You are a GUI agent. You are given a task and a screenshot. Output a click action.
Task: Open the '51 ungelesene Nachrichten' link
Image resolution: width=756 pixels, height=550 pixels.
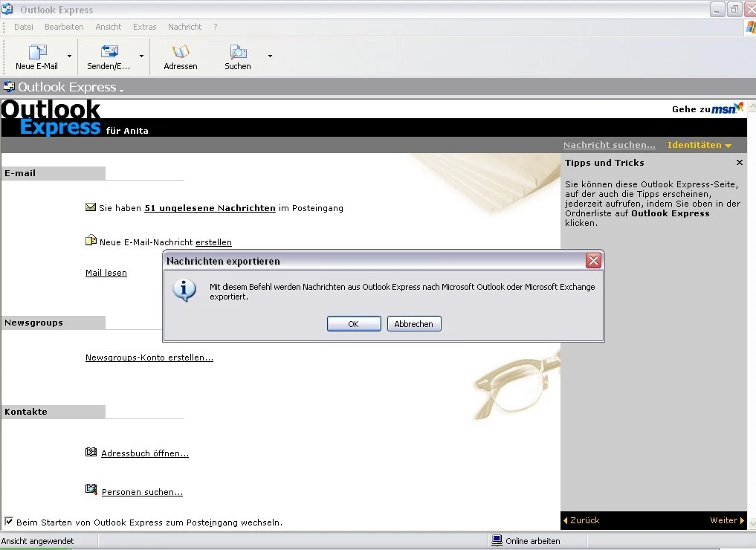click(210, 208)
